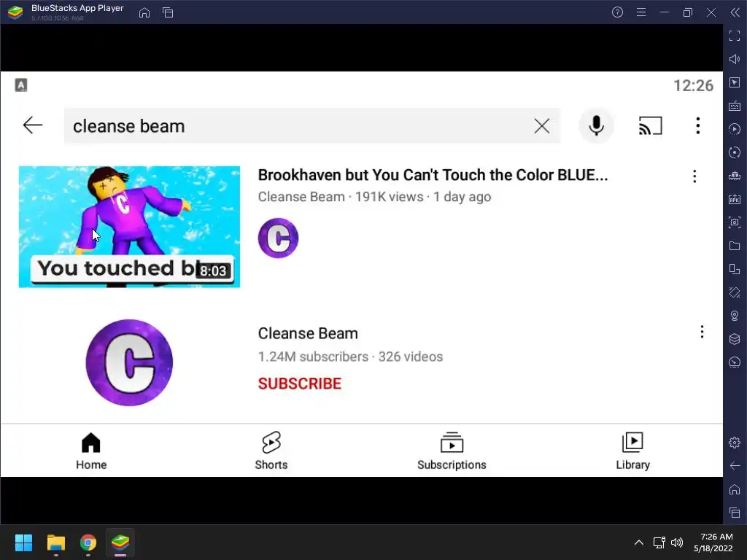Open the Cleanse Beam channel name

(308, 333)
